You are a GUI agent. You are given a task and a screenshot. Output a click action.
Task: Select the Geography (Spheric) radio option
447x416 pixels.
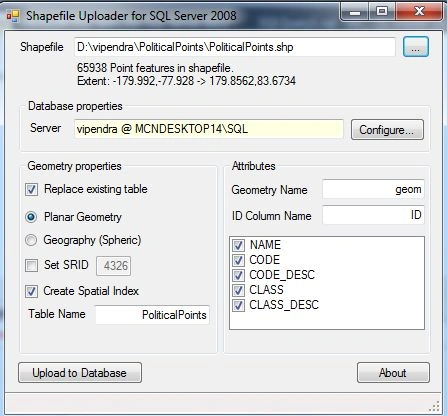coord(31,240)
